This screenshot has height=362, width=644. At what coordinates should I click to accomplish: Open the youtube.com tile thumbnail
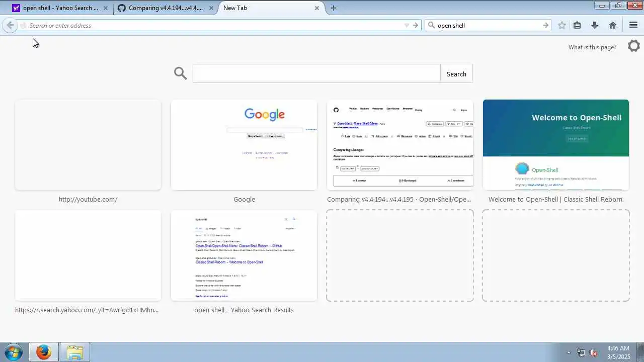point(88,145)
